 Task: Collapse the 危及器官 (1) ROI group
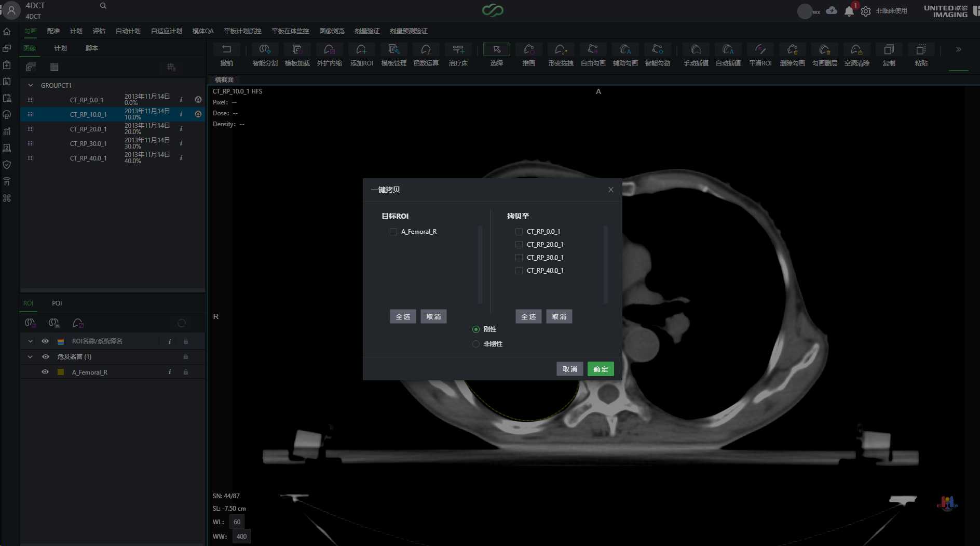[30, 357]
